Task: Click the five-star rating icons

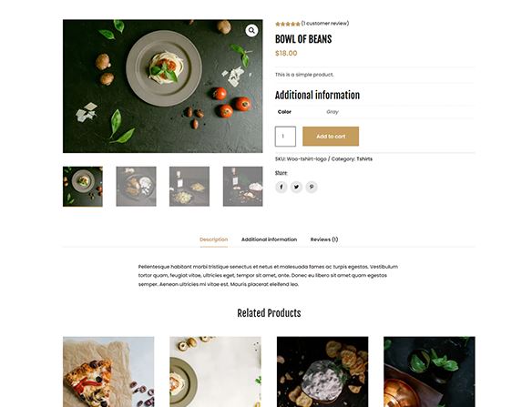Action: click(287, 24)
